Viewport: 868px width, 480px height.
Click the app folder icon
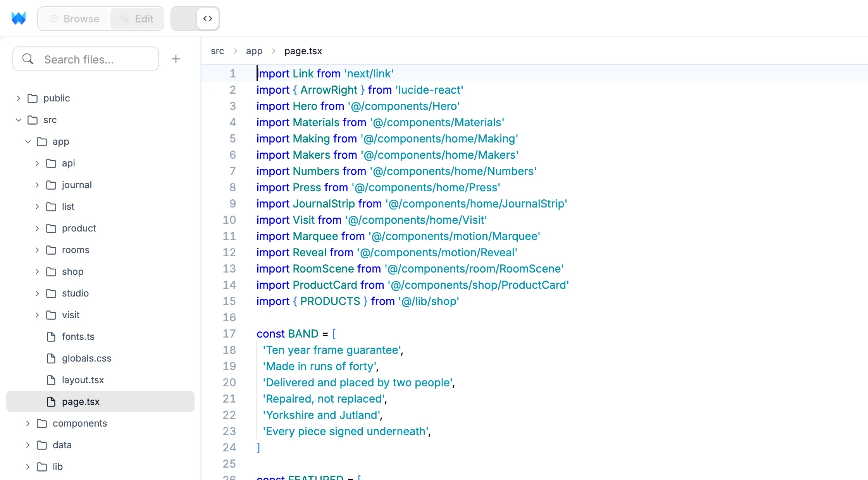(x=42, y=142)
